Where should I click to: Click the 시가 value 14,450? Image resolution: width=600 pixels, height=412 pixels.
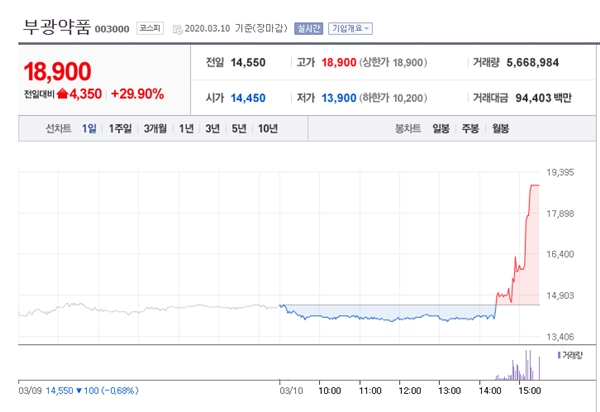point(248,98)
